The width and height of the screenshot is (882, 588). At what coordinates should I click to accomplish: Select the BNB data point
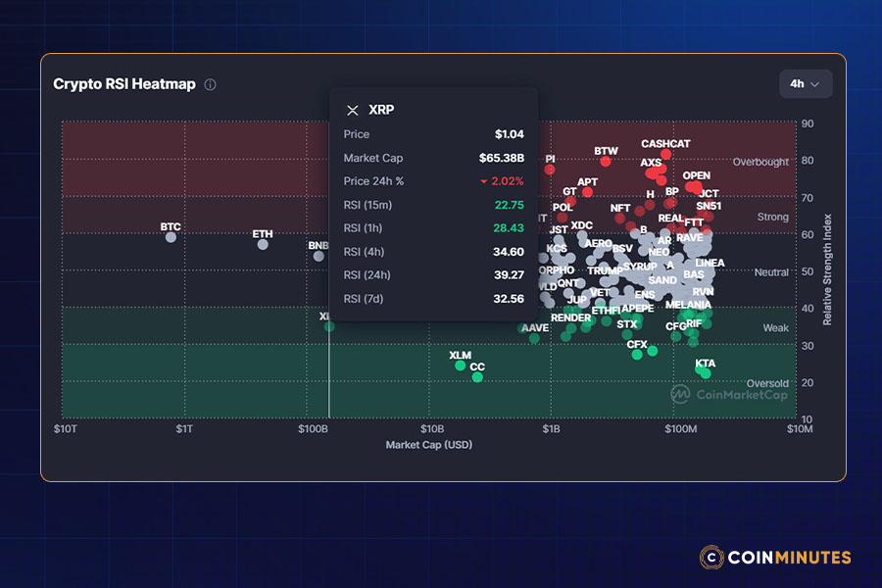318,256
